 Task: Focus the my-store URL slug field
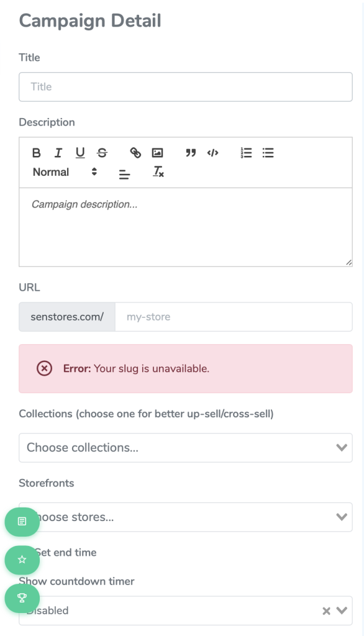point(234,317)
